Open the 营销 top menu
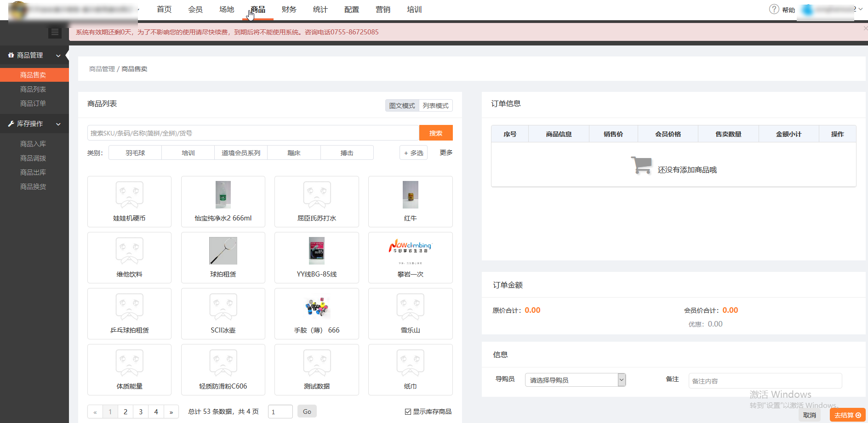868x423 pixels. [383, 10]
